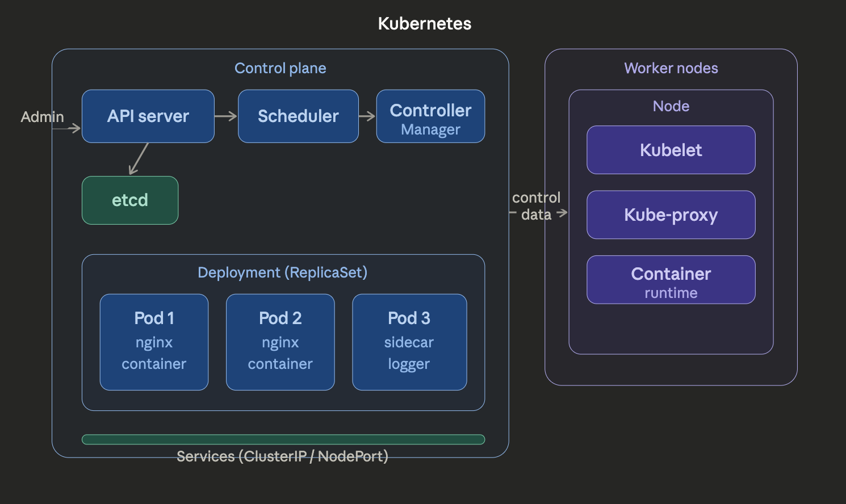Viewport: 846px width, 504px height.
Task: Click the Scheduler block
Action: [298, 116]
